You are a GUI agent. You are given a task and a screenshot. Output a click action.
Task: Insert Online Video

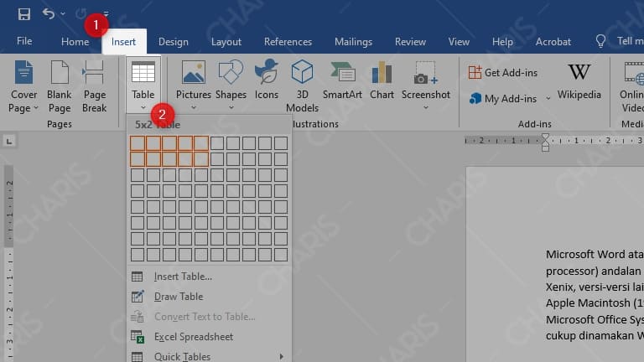(x=631, y=86)
